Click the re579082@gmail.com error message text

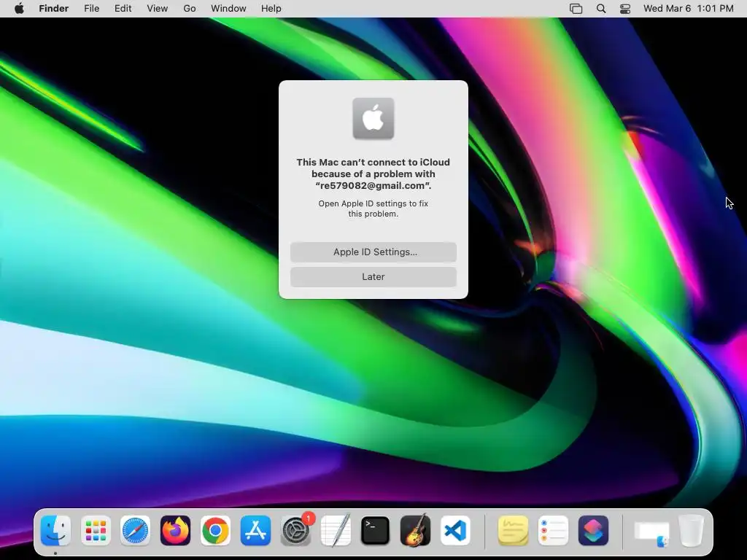click(373, 174)
